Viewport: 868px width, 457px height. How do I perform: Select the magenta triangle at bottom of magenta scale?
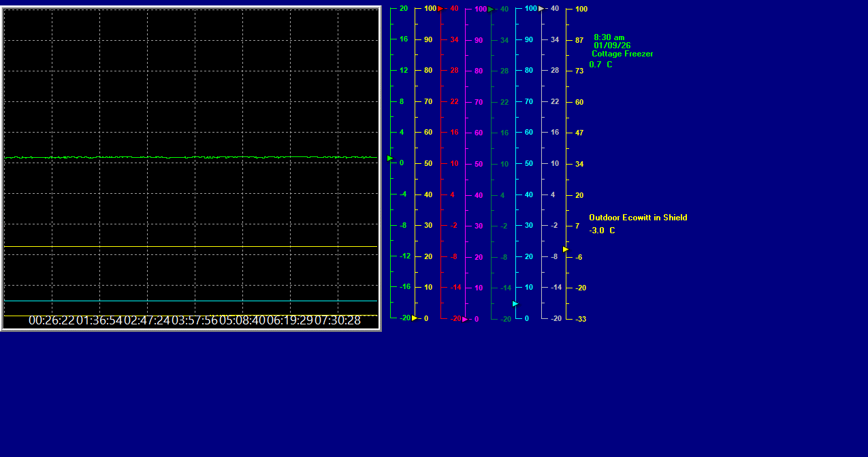[x=465, y=319]
